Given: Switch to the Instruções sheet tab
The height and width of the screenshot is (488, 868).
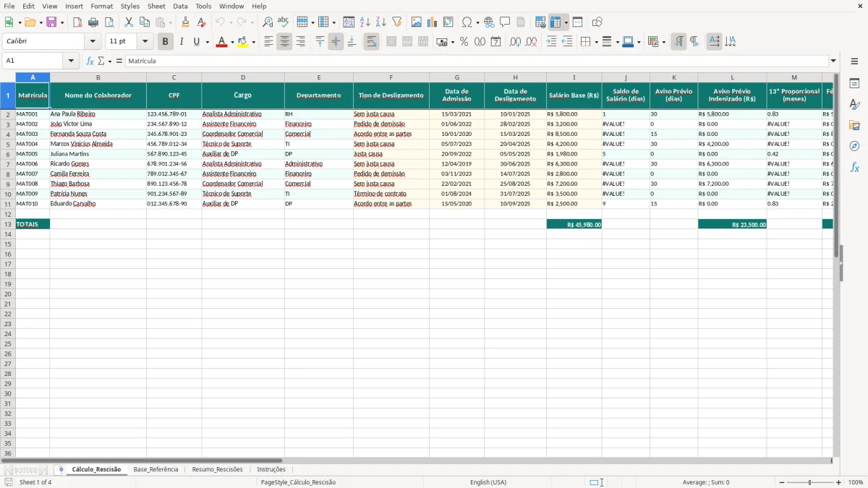Looking at the screenshot, I should (271, 469).
